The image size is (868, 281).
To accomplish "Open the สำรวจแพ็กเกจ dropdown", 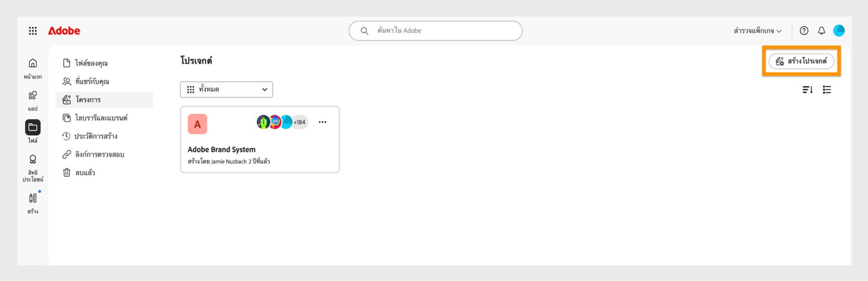I will [757, 31].
